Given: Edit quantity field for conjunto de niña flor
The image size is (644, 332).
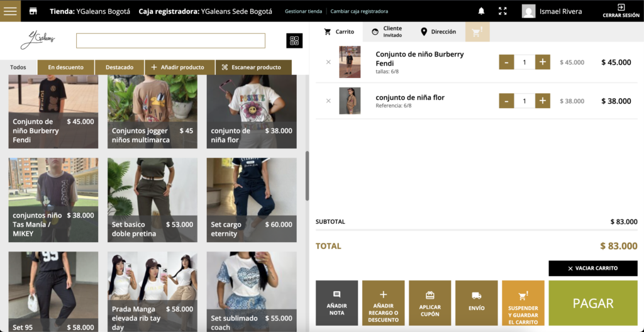Looking at the screenshot, I should (525, 101).
